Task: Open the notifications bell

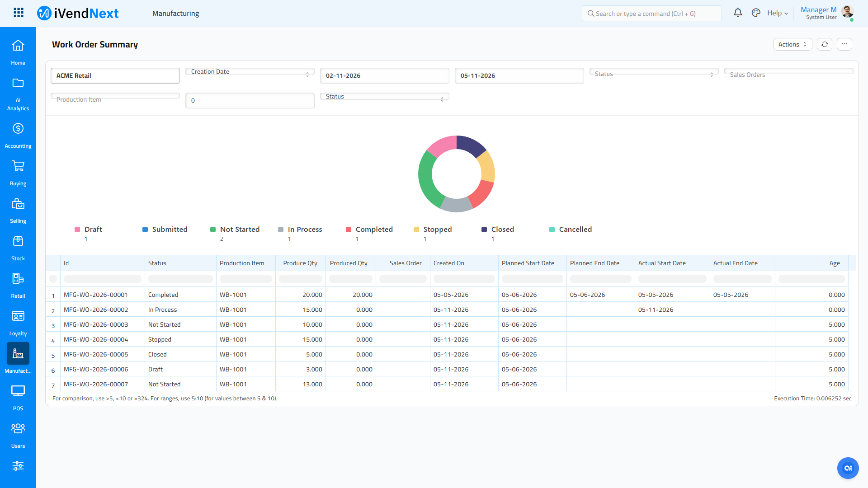Action: (x=738, y=13)
